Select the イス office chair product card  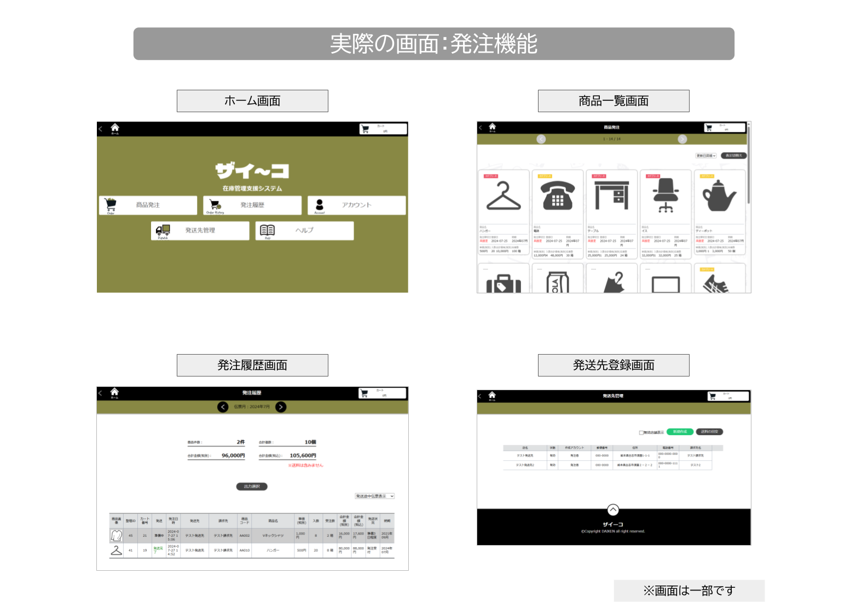666,215
